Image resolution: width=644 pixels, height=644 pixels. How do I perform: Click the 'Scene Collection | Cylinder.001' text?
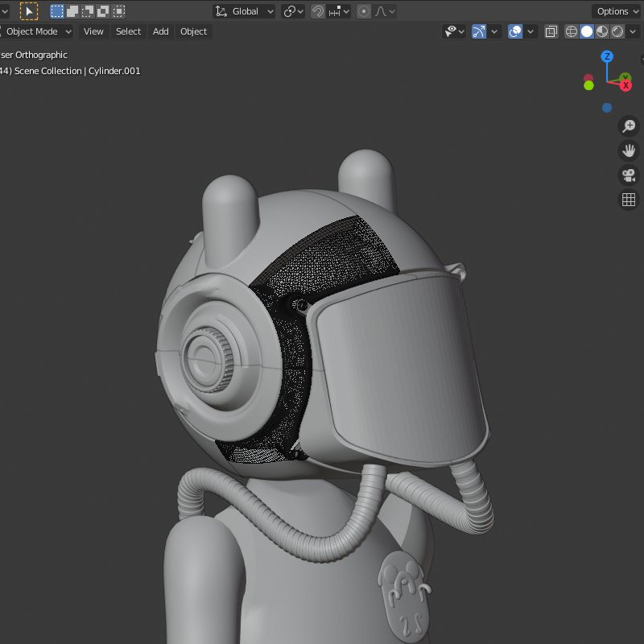[x=77, y=71]
